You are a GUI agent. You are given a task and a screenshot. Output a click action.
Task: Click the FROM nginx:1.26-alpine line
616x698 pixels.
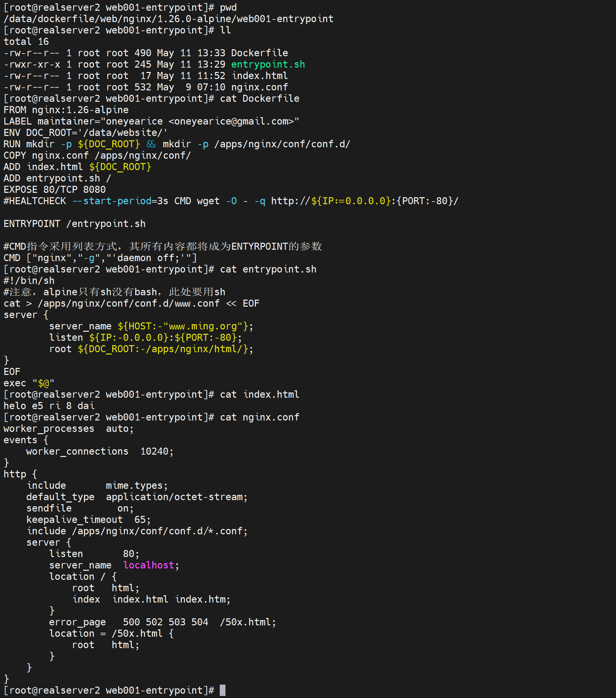point(66,109)
